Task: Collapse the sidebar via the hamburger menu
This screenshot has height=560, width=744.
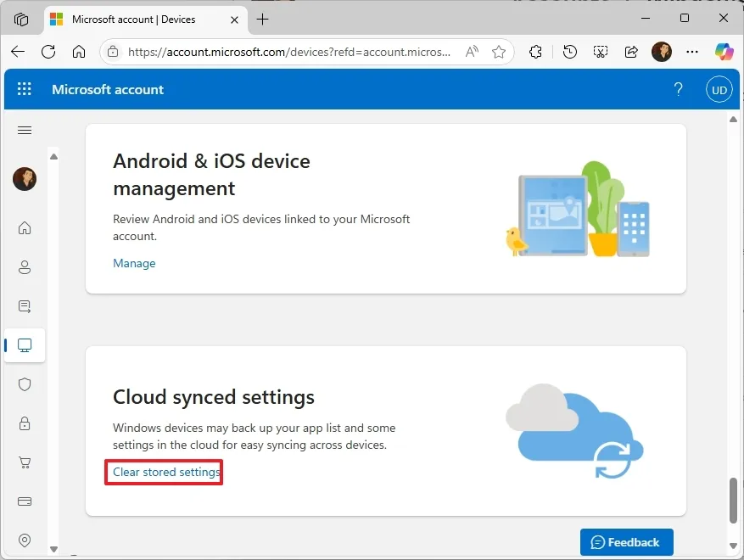Action: pyautogui.click(x=25, y=131)
